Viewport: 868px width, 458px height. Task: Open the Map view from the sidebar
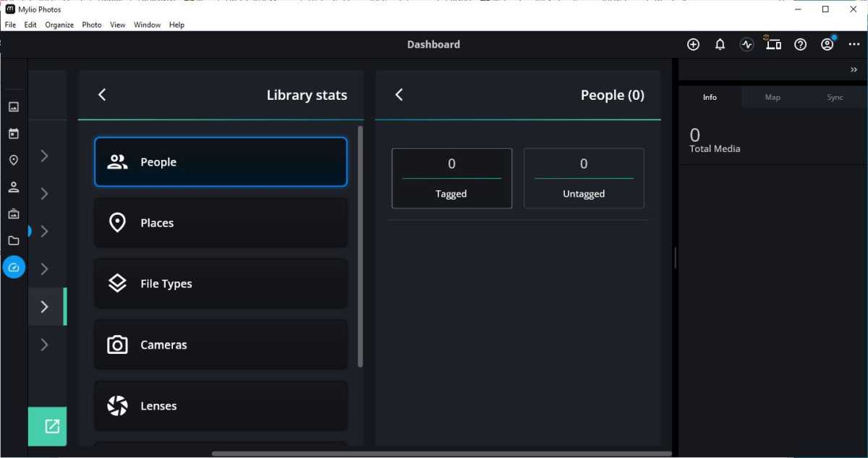point(13,160)
